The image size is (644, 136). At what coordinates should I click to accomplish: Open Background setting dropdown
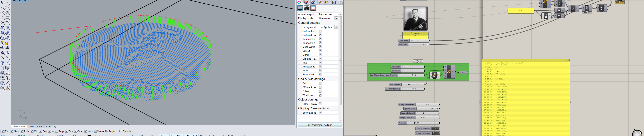click(336, 27)
